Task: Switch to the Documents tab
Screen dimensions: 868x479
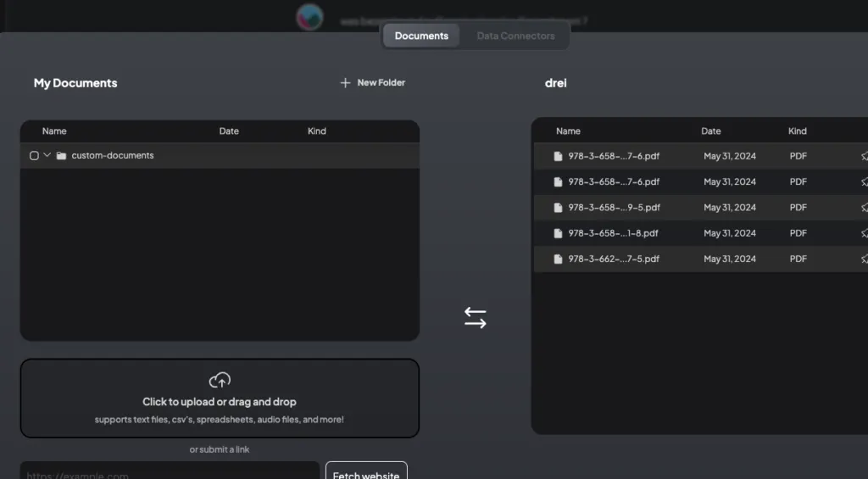Action: point(421,36)
